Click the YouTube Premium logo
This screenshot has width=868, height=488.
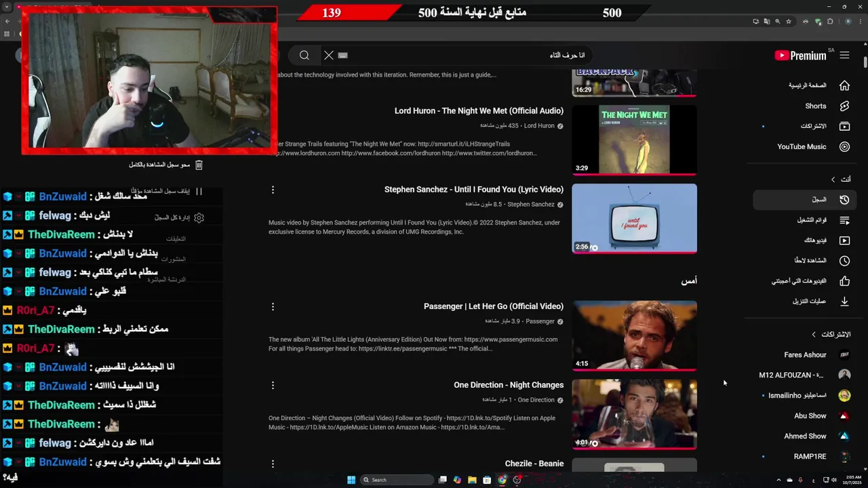click(x=800, y=56)
